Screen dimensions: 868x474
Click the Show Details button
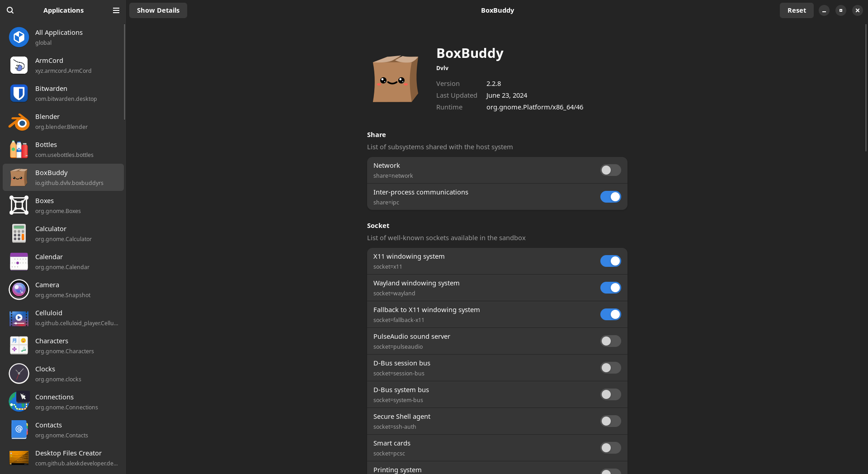pyautogui.click(x=158, y=10)
